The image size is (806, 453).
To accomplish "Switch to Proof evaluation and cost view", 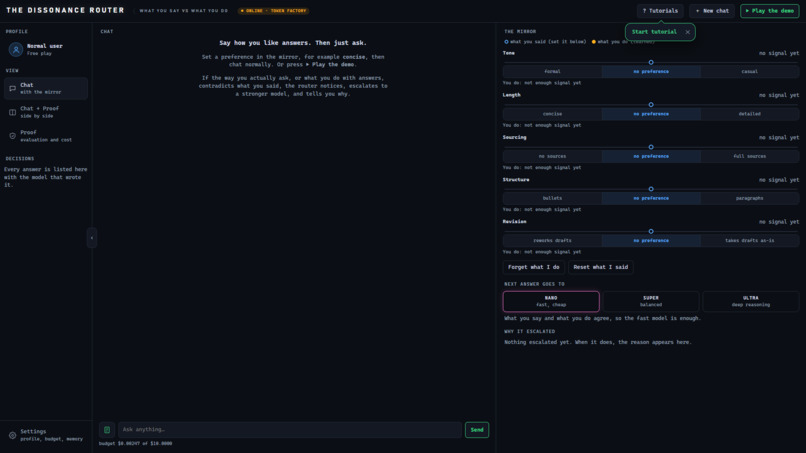I will (x=46, y=136).
